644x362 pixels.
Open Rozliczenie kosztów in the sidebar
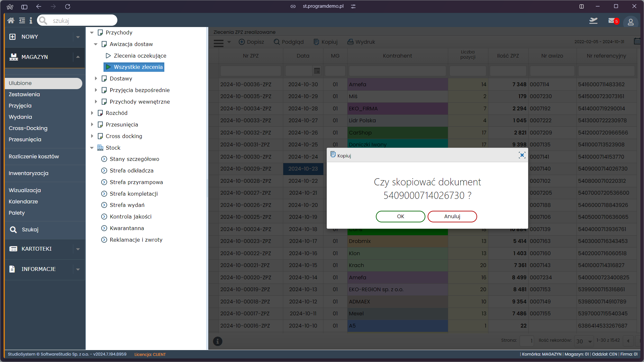pos(34,156)
